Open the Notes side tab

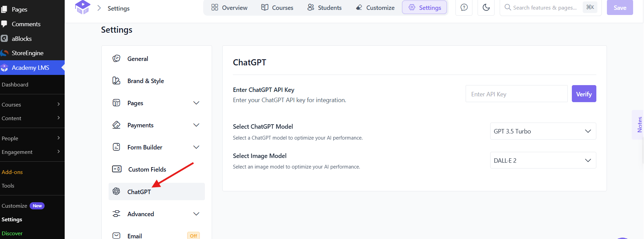pos(638,125)
